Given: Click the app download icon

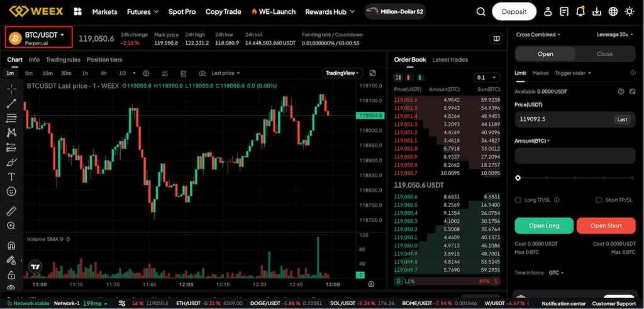Looking at the screenshot, I should (596, 11).
